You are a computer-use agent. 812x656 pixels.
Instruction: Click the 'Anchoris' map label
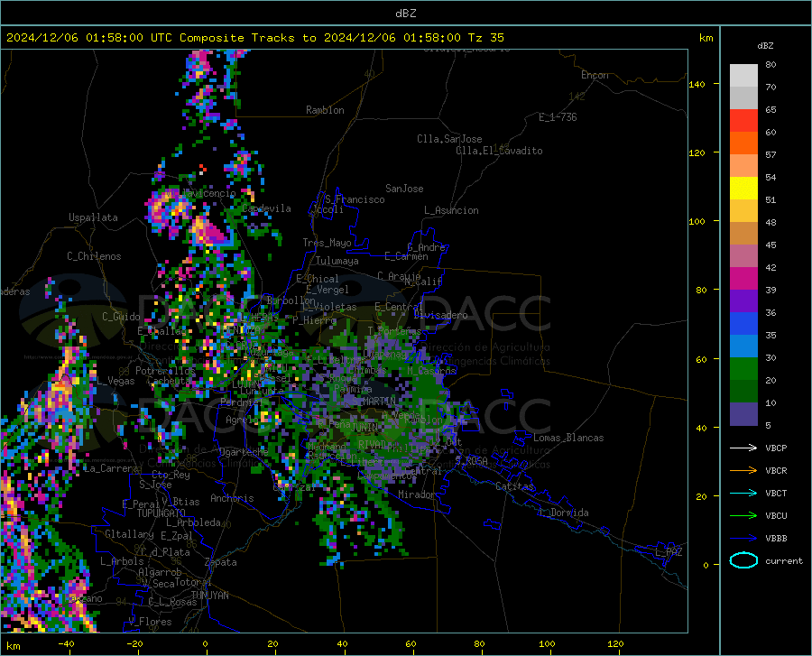point(232,498)
